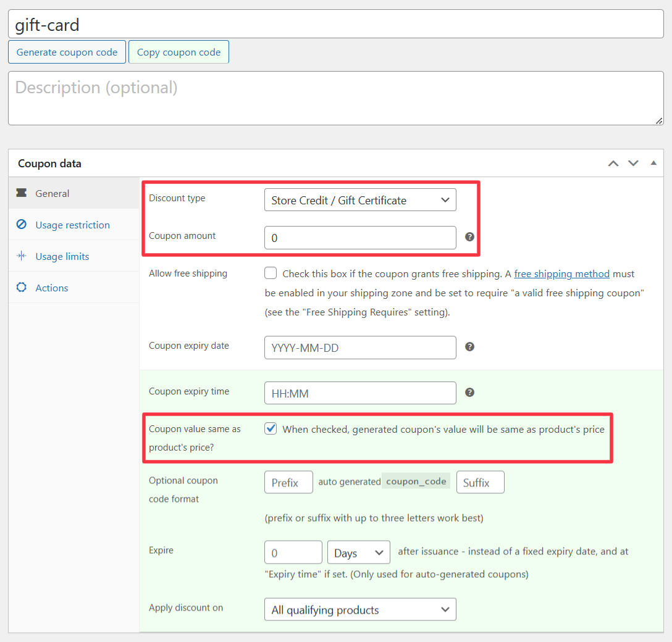The image size is (672, 642).
Task: Uncheck coupon value same as product's price
Action: 271,428
